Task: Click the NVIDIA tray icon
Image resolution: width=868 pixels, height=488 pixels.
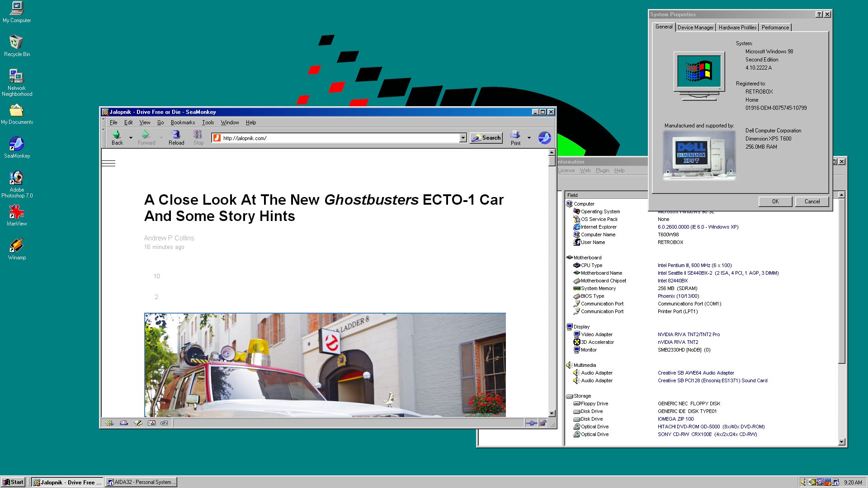Action: pos(812,482)
